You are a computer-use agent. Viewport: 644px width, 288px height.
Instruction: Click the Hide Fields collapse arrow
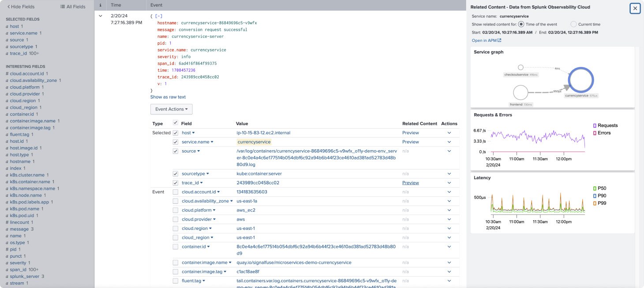[x=7, y=6]
